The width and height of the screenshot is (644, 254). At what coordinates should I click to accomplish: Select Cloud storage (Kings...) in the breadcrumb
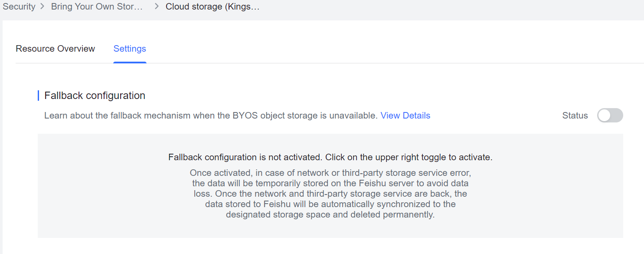(212, 7)
